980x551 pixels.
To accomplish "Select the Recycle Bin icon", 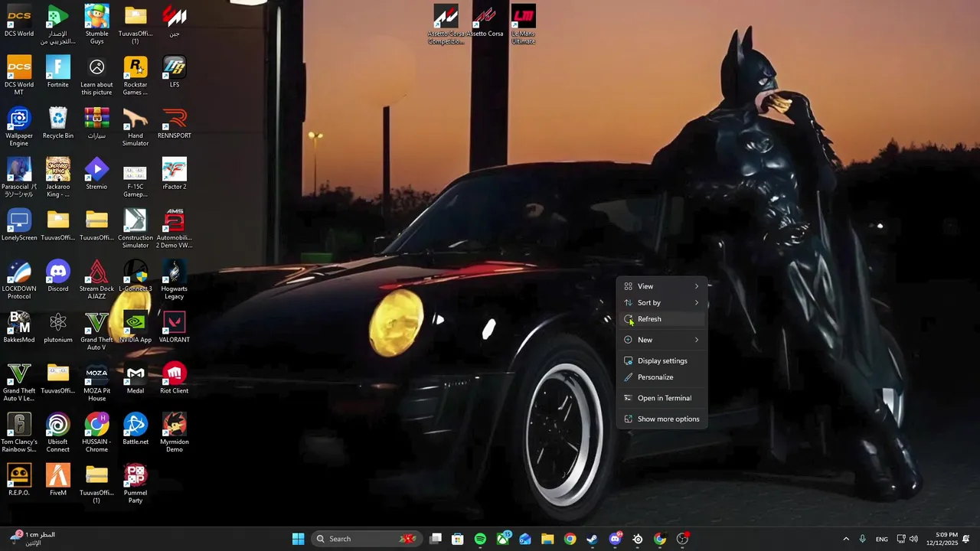I will point(58,122).
